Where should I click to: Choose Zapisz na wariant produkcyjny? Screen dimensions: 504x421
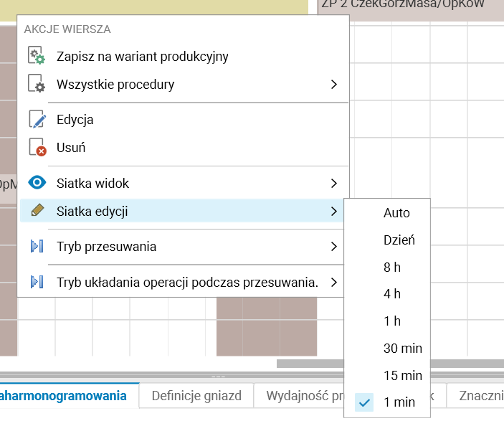click(143, 56)
